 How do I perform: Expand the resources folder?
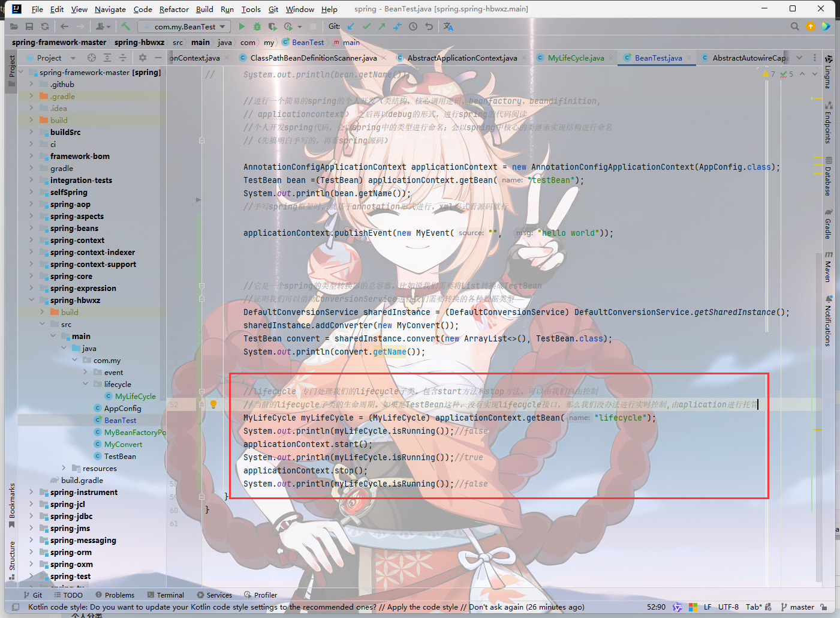pyautogui.click(x=64, y=468)
